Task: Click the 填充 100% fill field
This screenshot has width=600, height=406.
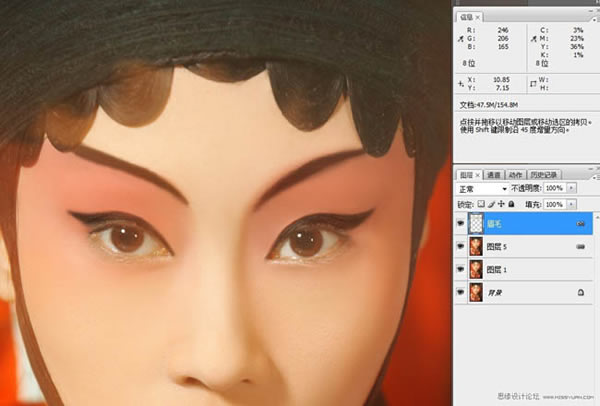Action: (555, 204)
